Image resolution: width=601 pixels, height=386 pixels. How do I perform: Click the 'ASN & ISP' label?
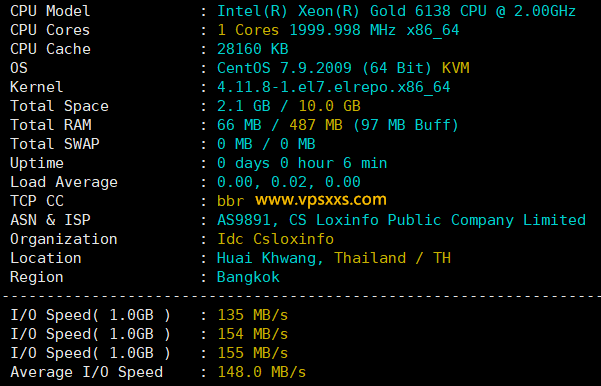tap(50, 220)
